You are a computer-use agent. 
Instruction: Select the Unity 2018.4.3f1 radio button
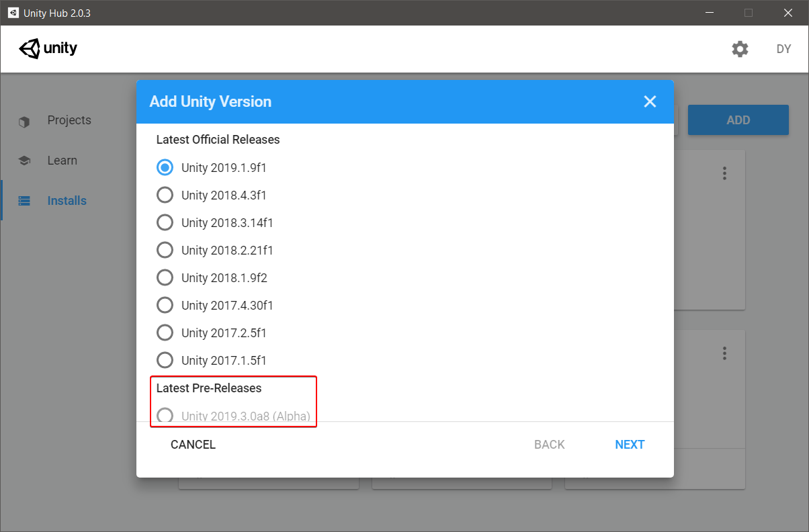(165, 195)
